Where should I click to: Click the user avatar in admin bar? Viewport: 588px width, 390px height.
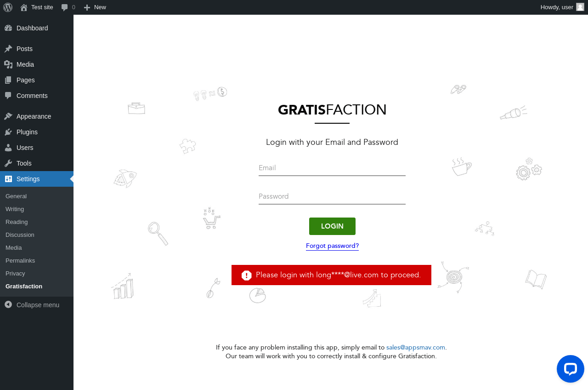(x=580, y=7)
